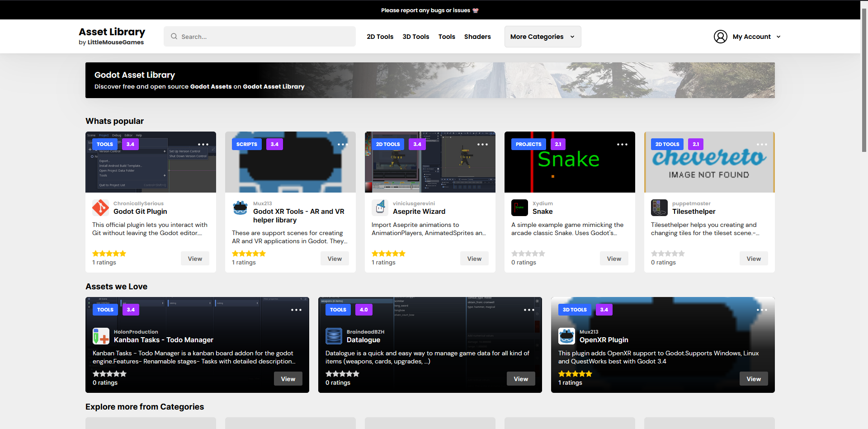868x429 pixels.
Task: Click the Godot Git Plugin logo icon
Action: tap(100, 207)
